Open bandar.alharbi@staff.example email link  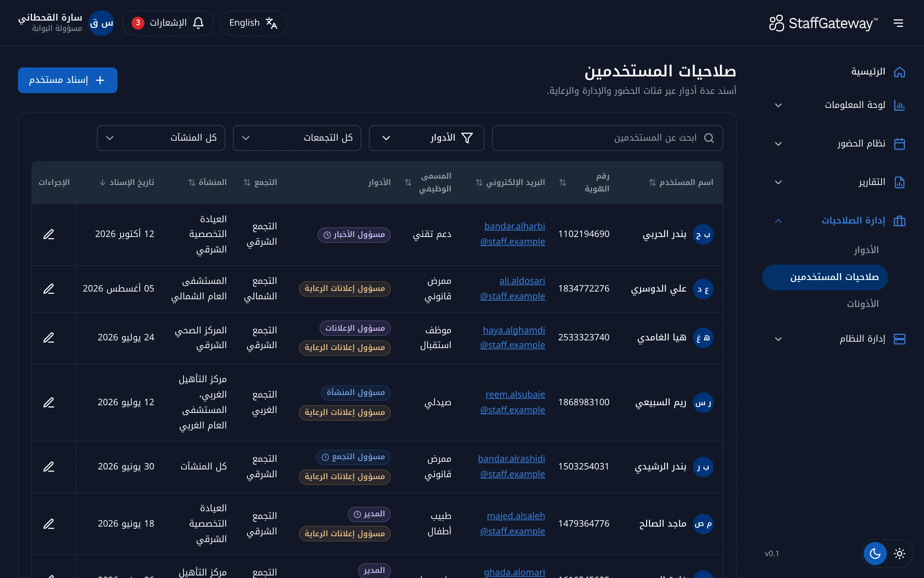pyautogui.click(x=513, y=234)
